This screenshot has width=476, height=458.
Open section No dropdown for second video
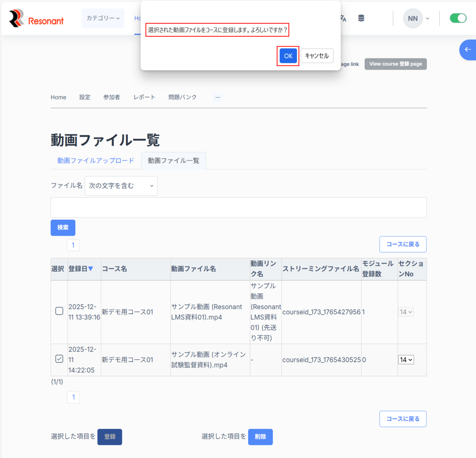[406, 359]
